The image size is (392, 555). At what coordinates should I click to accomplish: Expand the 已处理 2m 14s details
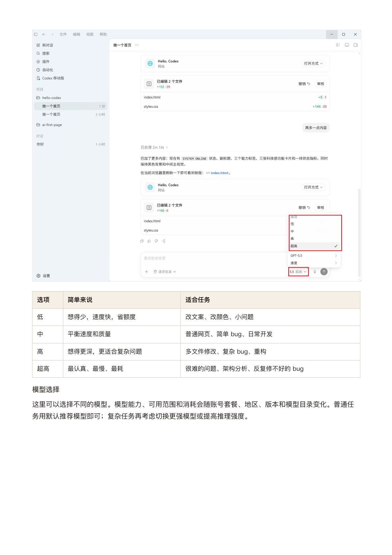(154, 147)
